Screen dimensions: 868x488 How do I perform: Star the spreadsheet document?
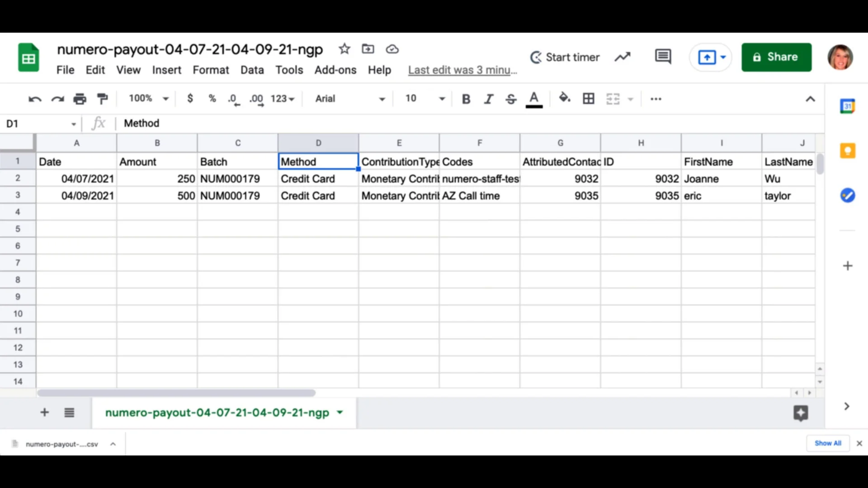[344, 49]
